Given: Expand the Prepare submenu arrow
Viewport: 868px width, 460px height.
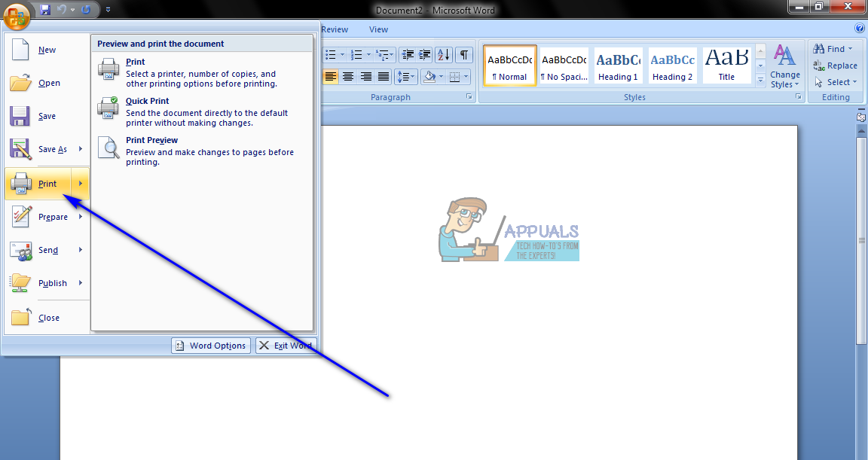Looking at the screenshot, I should [x=81, y=217].
